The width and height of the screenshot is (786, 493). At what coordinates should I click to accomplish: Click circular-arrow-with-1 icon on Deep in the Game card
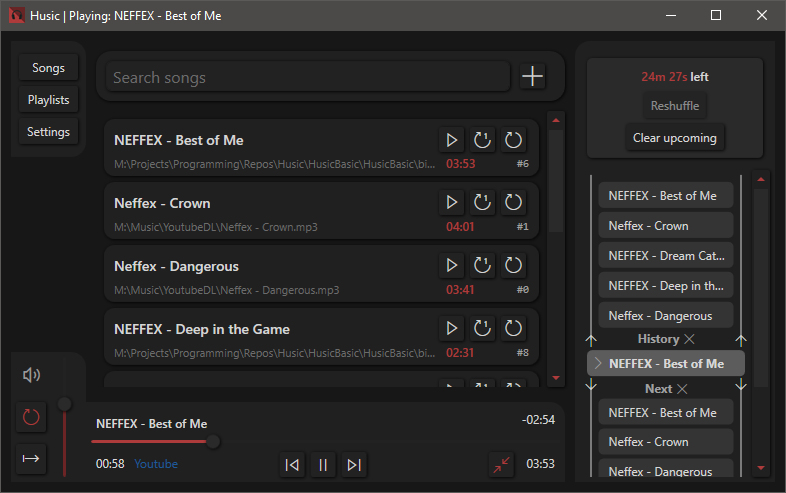click(x=482, y=328)
